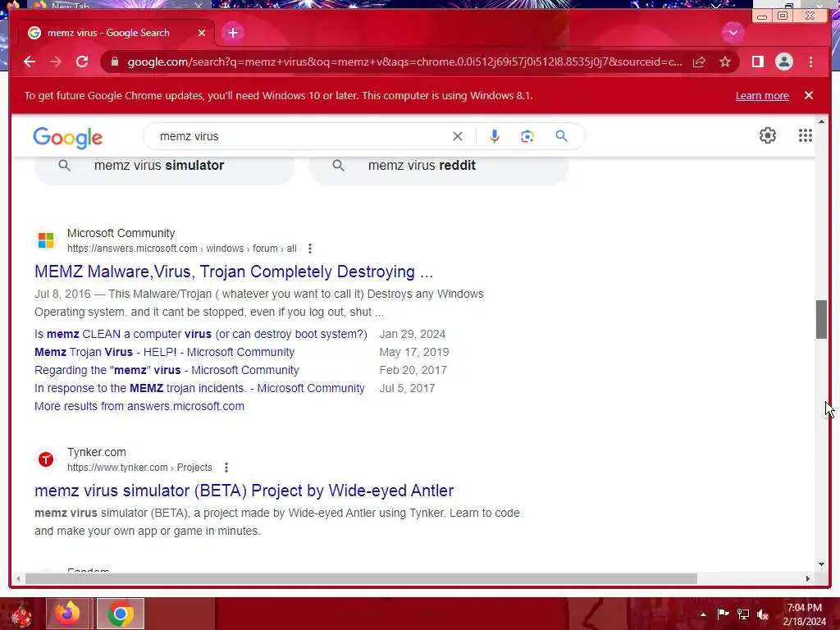Open In response to the MEMZ trojan incidents link
This screenshot has width=840, height=630.
click(x=199, y=388)
